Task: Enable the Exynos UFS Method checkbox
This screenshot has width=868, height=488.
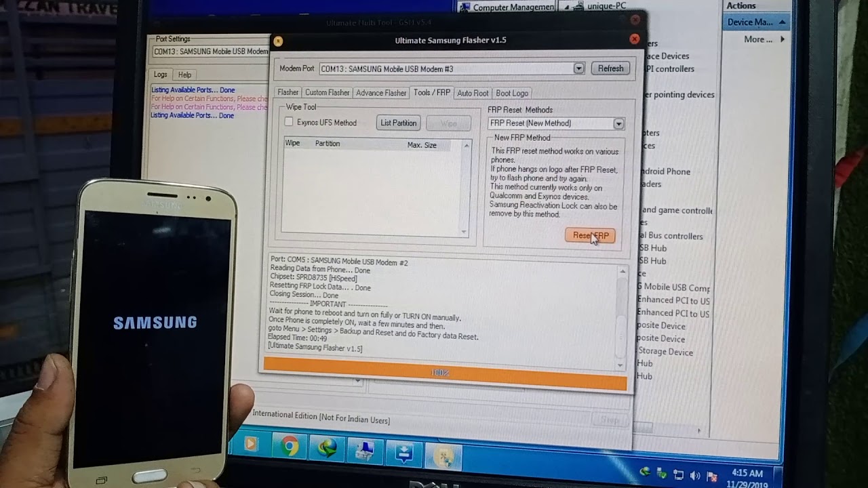Action: point(289,122)
